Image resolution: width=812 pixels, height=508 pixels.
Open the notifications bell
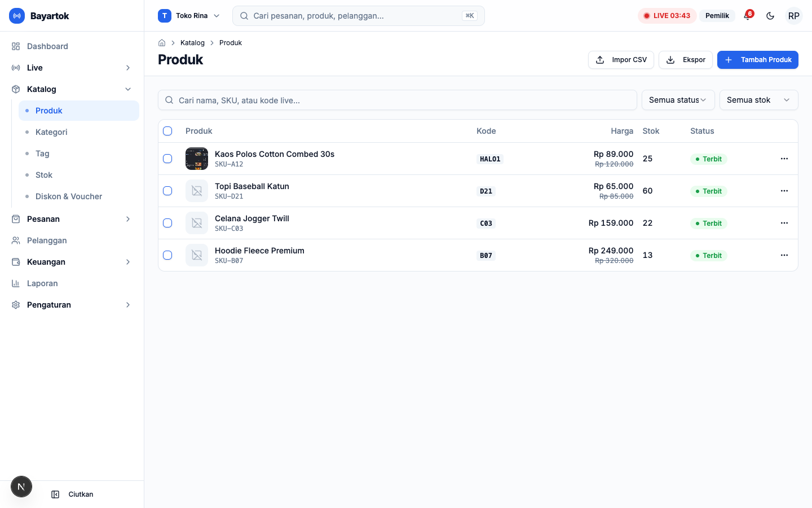[748, 16]
